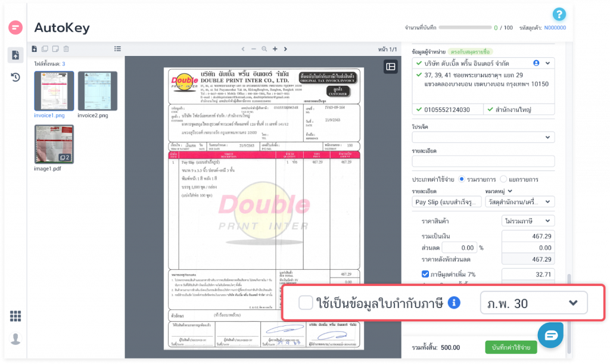Expand the ไม่รวมภาษี price type dropdown
The height and width of the screenshot is (364, 610).
pos(528,220)
